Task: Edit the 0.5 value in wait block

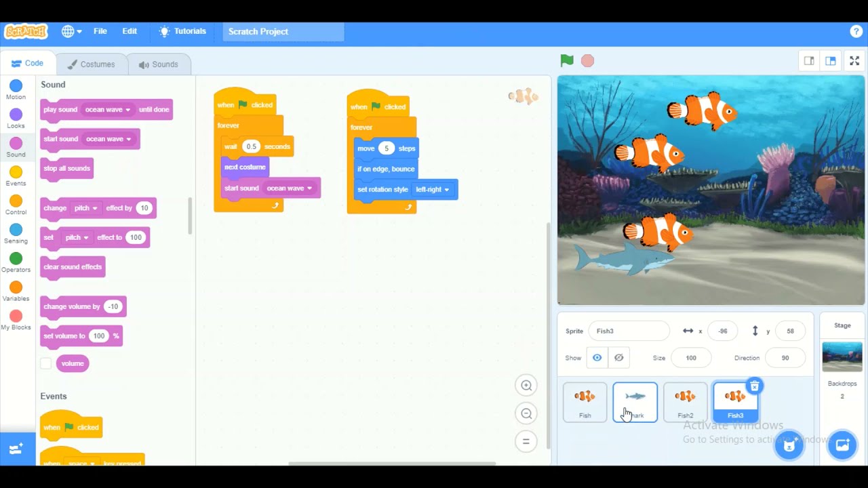Action: click(x=252, y=146)
